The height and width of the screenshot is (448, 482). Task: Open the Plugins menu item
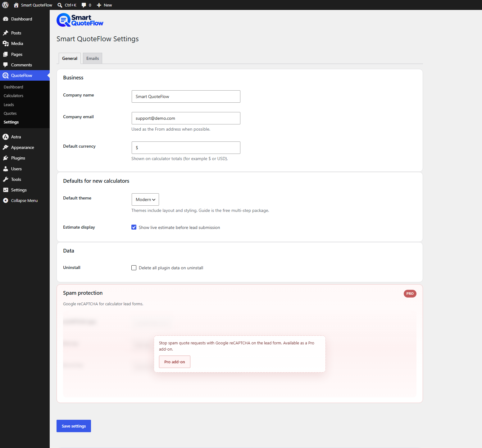(25, 158)
